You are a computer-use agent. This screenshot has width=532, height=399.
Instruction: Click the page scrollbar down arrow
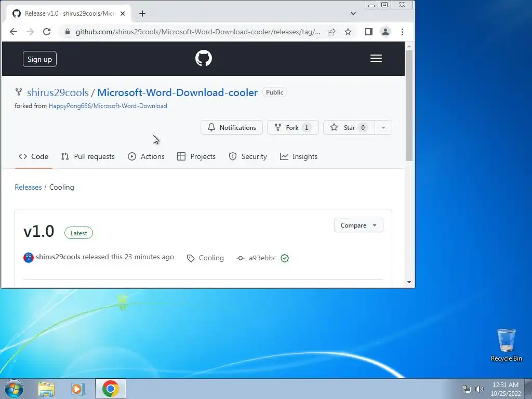[409, 282]
